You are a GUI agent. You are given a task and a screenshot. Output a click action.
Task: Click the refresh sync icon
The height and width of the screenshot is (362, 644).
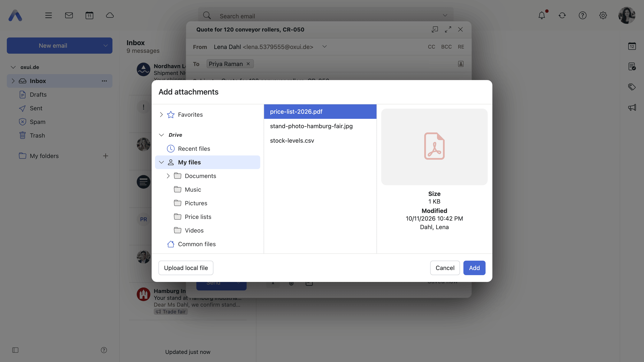coord(562,16)
